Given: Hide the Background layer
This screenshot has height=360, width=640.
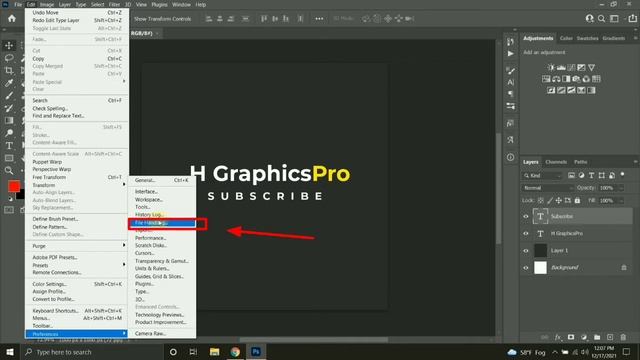Looking at the screenshot, I should (526, 268).
